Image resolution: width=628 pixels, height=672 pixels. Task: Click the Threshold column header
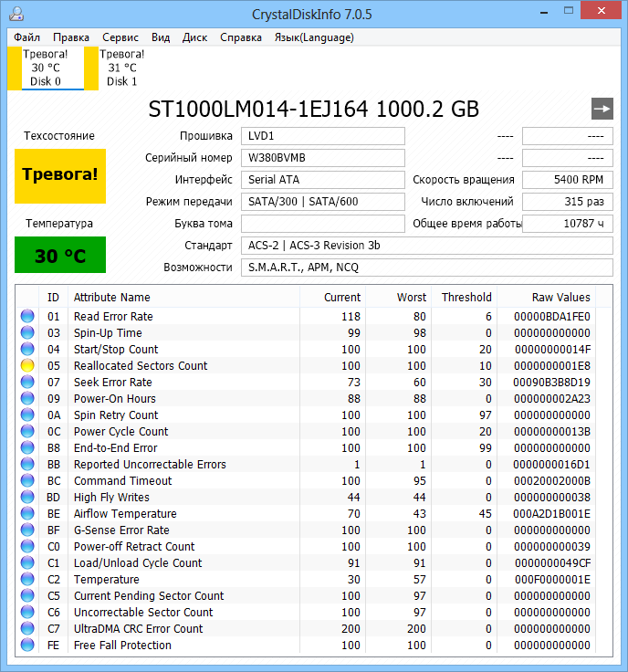point(464,297)
